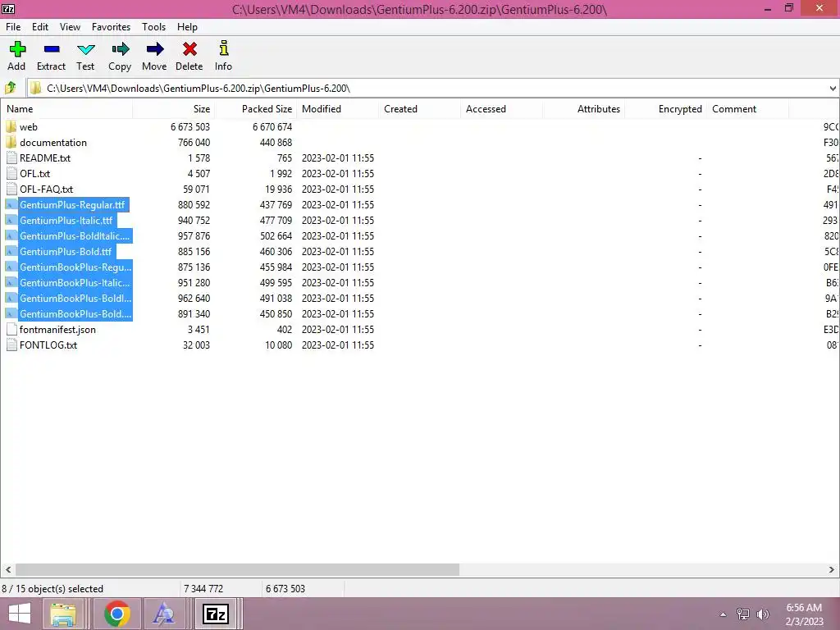This screenshot has width=840, height=630.
Task: Run the Test archive tool
Action: click(x=85, y=50)
